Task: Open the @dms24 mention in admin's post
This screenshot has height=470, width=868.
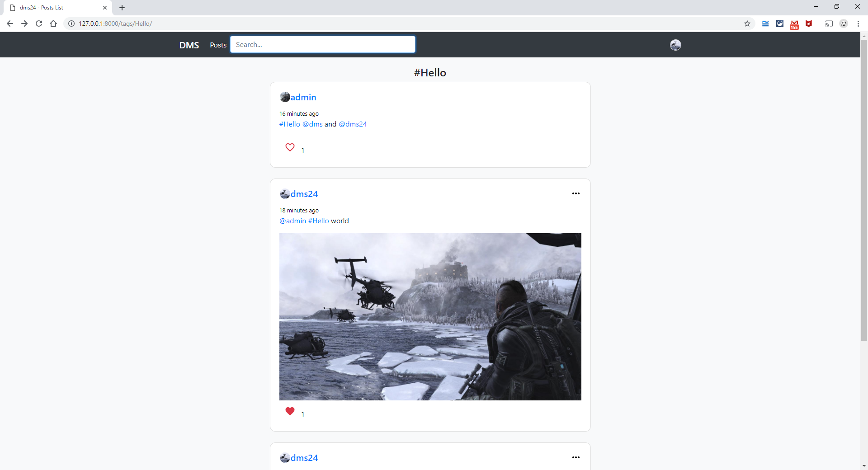Action: point(353,124)
